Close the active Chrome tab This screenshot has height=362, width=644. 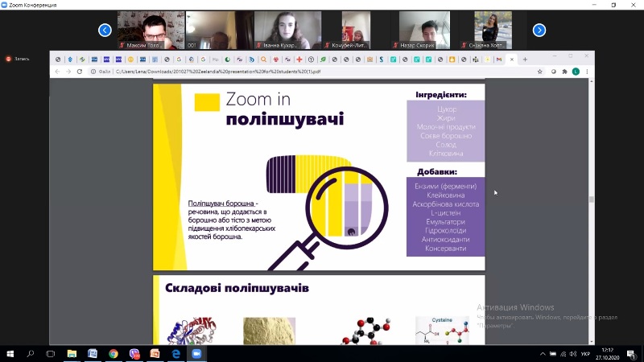pos(512,60)
